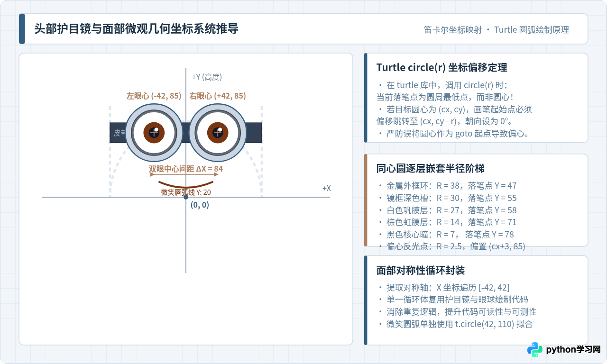
Task: Click the line 棕色虹膜层：R = 14
Action: click(447, 222)
